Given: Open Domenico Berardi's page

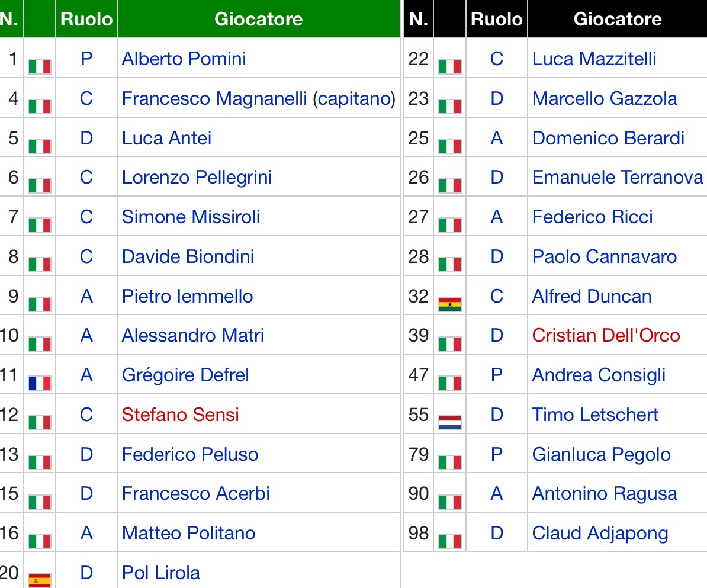Looking at the screenshot, I should [608, 138].
